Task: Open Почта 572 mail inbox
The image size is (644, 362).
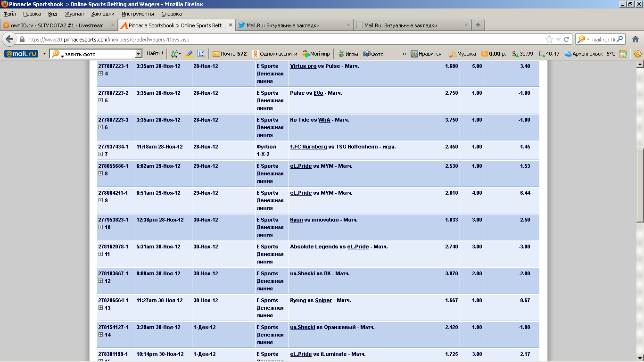Action: point(230,54)
